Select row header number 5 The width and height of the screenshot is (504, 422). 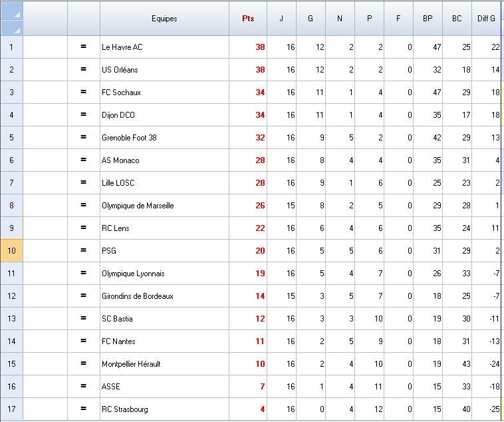click(11, 138)
